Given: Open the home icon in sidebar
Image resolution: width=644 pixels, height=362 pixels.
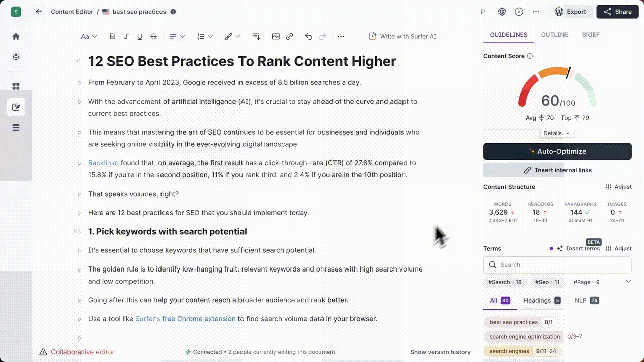Looking at the screenshot, I should (x=16, y=36).
